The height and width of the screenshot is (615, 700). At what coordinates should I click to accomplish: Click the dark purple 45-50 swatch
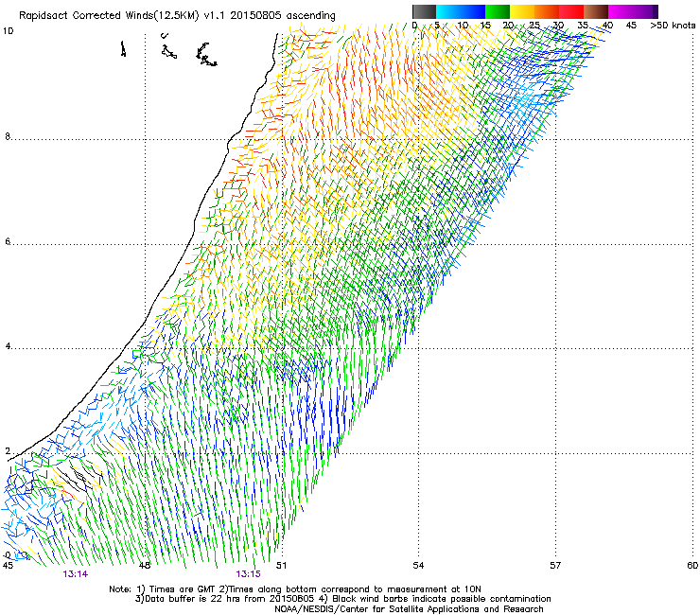(645, 11)
